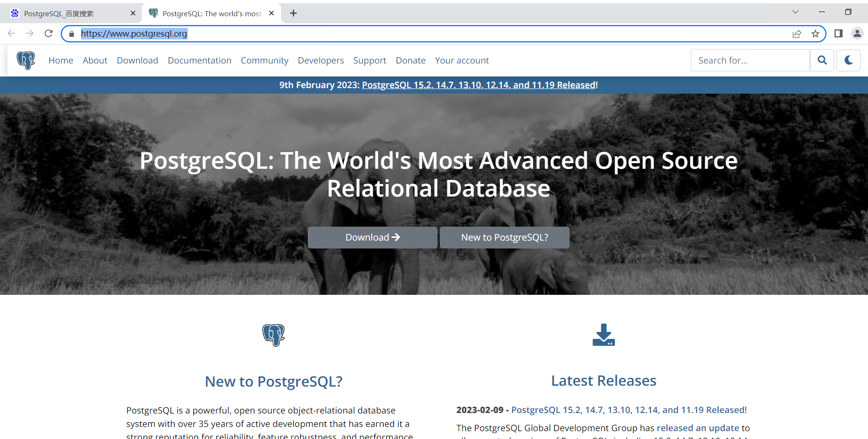Toggle dark mode with moon icon
The image size is (868, 439).
click(849, 60)
